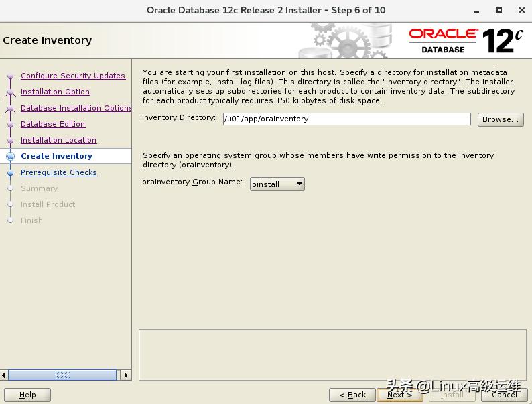Return to the Installation Location step

[59, 140]
